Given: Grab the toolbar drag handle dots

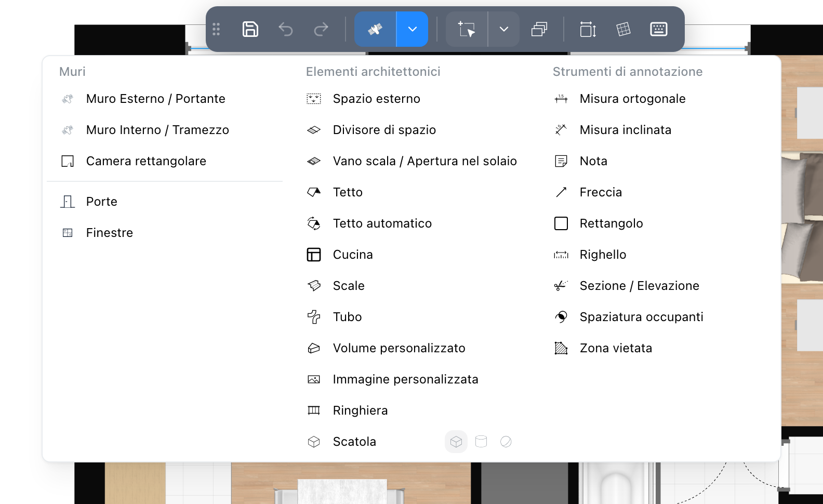Looking at the screenshot, I should 216,29.
